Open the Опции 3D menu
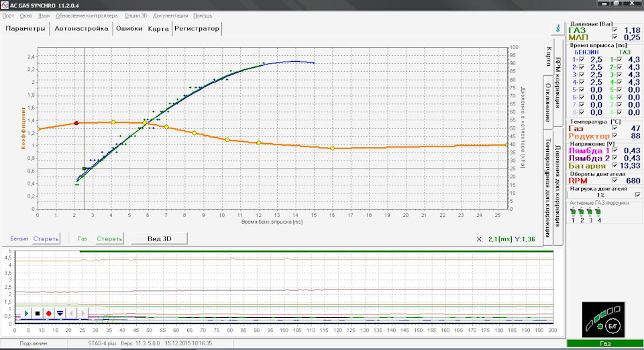Viewport: 644px width, 350px height. (x=136, y=15)
